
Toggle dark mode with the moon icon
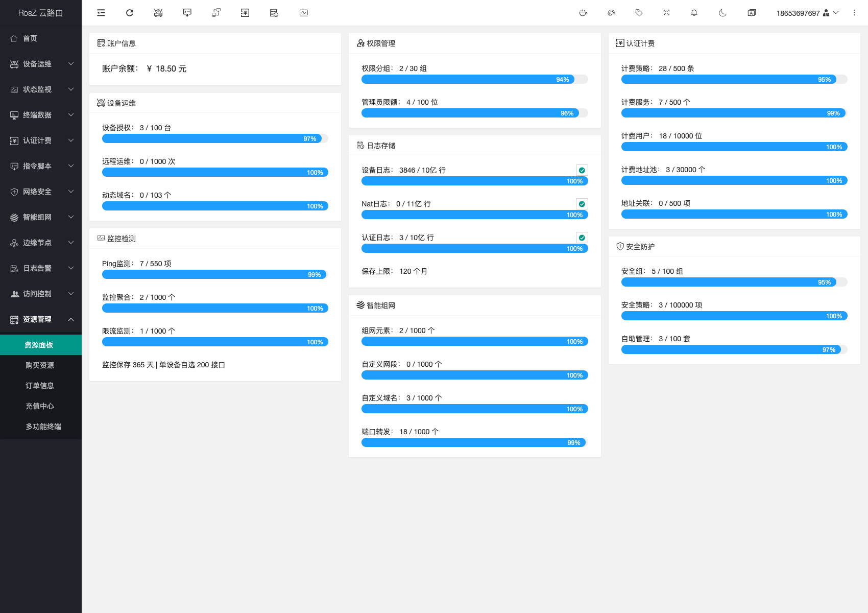click(722, 13)
